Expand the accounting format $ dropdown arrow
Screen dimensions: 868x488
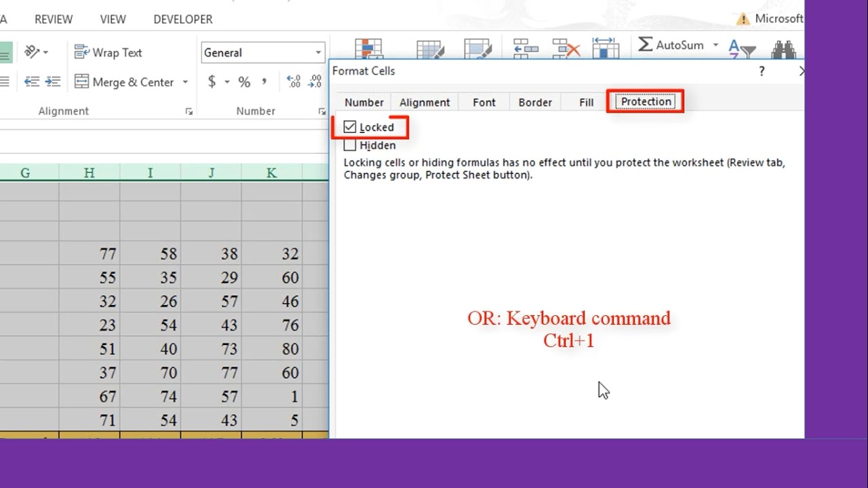[x=226, y=82]
